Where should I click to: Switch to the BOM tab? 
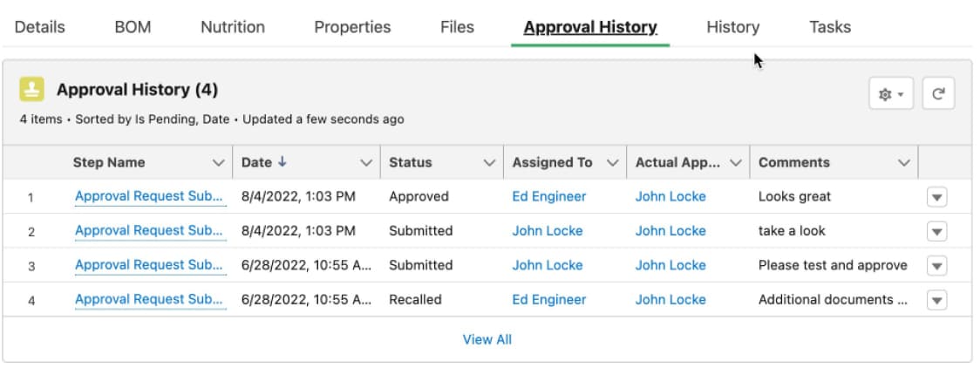pos(133,27)
